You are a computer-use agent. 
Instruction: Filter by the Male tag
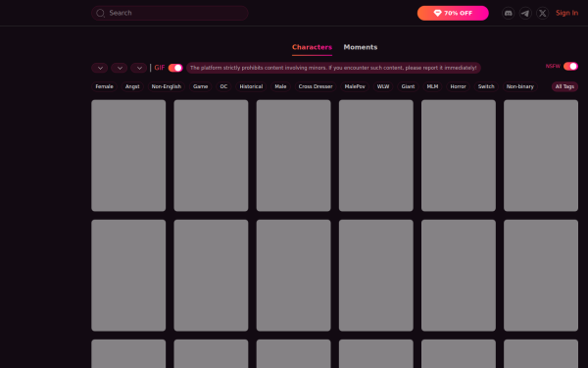280,86
